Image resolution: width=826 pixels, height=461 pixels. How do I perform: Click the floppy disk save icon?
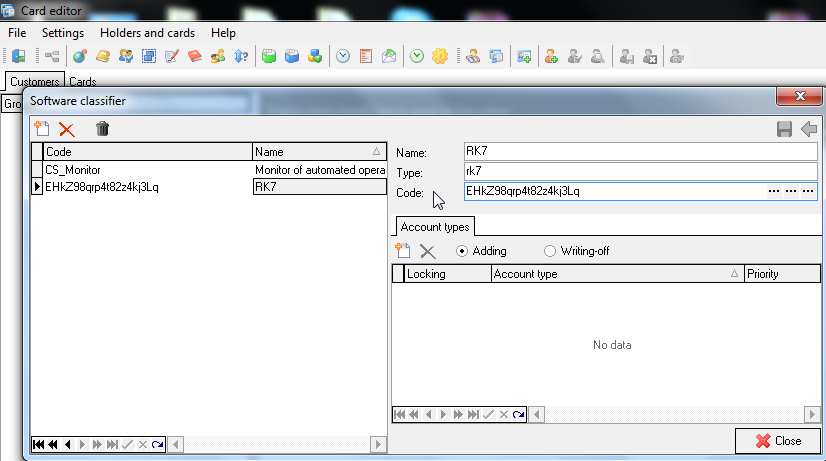pyautogui.click(x=784, y=129)
